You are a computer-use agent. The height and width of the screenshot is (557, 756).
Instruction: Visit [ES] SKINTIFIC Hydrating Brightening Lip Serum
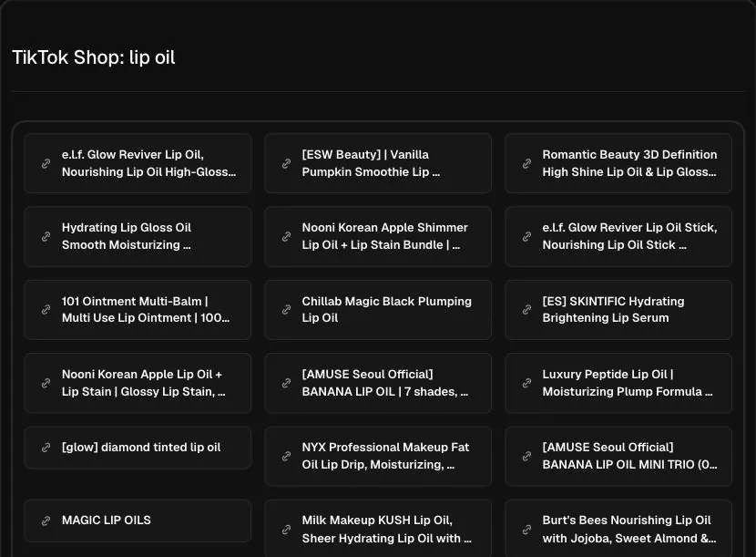click(618, 309)
